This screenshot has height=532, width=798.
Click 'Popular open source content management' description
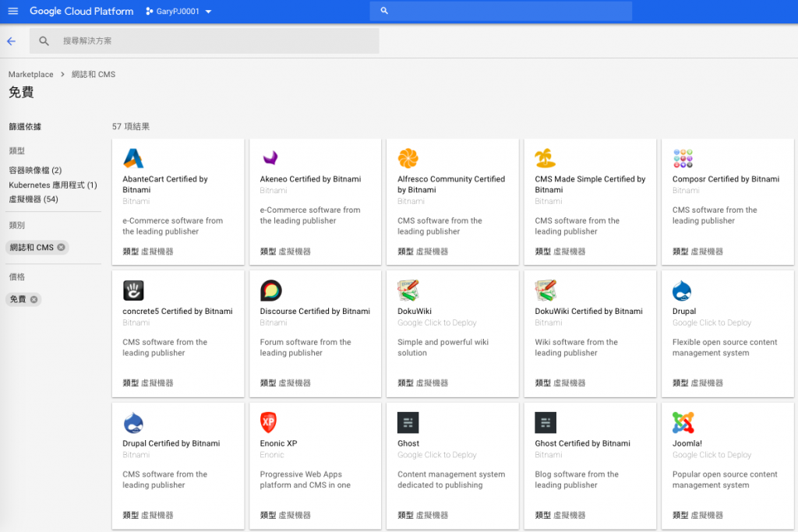point(725,480)
